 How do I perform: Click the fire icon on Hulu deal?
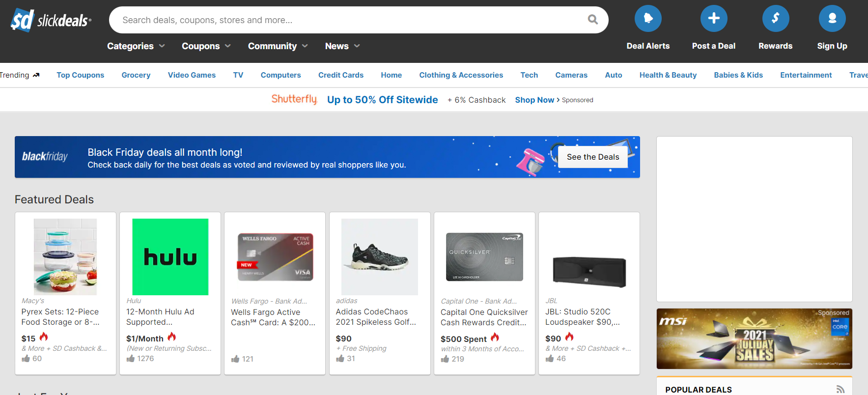pos(171,337)
